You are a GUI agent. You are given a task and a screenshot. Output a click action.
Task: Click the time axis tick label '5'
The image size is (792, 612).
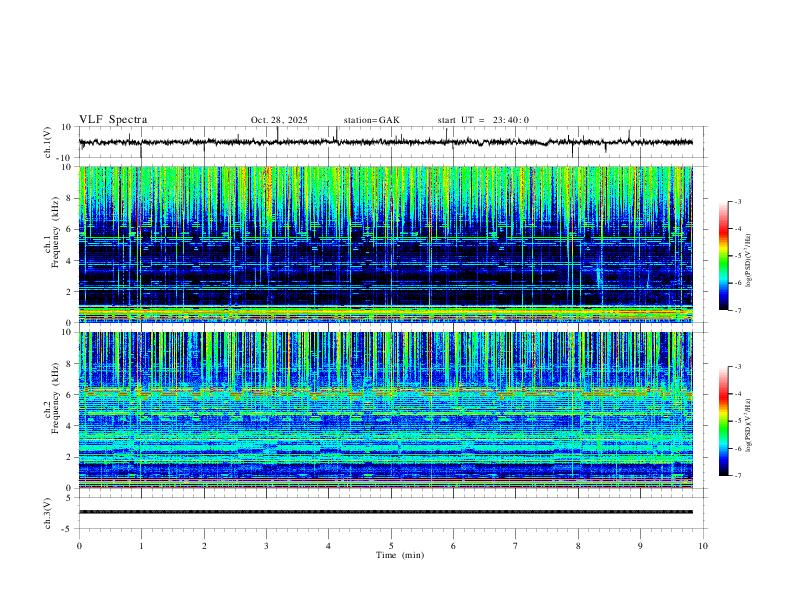(x=391, y=546)
